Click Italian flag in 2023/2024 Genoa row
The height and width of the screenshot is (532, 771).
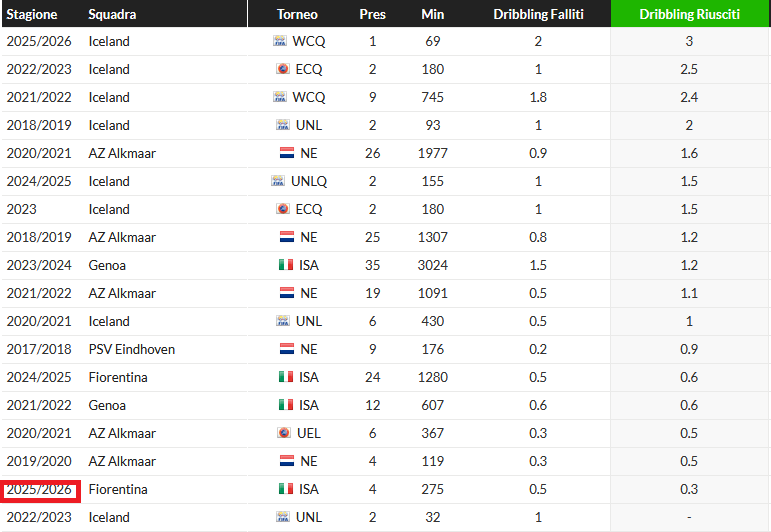pos(286,266)
